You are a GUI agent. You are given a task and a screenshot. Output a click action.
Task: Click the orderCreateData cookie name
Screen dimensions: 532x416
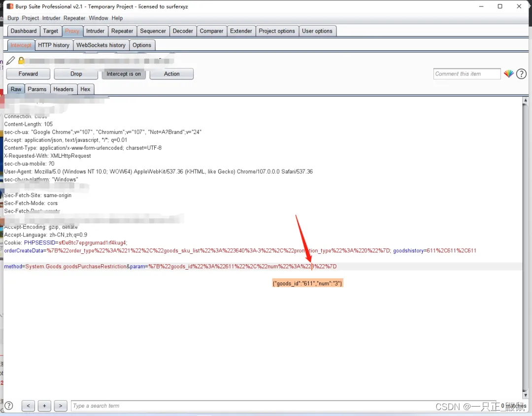(x=24, y=250)
